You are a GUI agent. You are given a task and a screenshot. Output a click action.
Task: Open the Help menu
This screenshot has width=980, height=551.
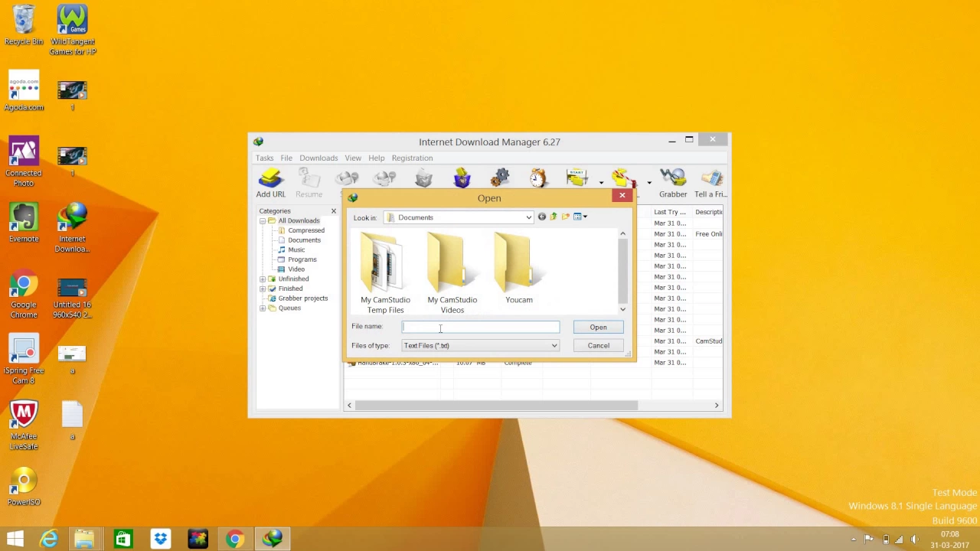point(376,158)
